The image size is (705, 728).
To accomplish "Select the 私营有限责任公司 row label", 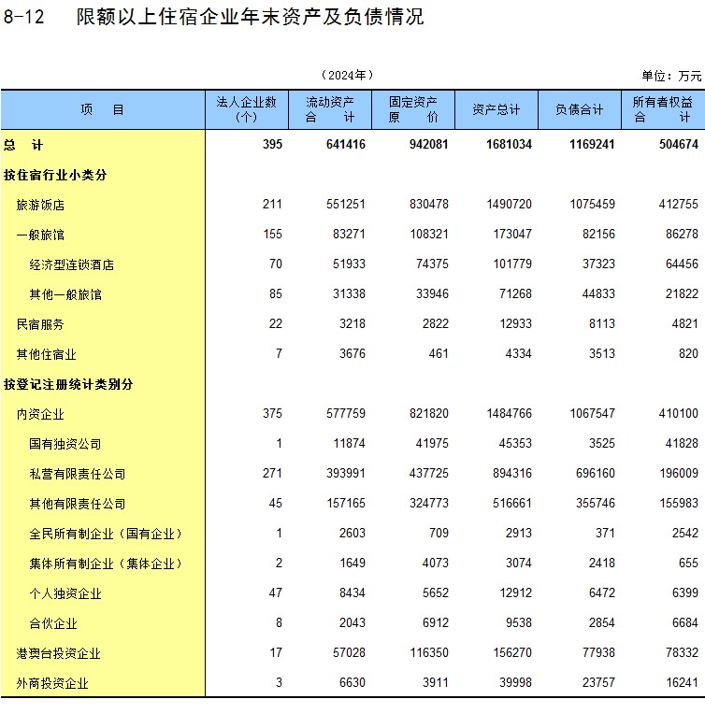I will [78, 474].
